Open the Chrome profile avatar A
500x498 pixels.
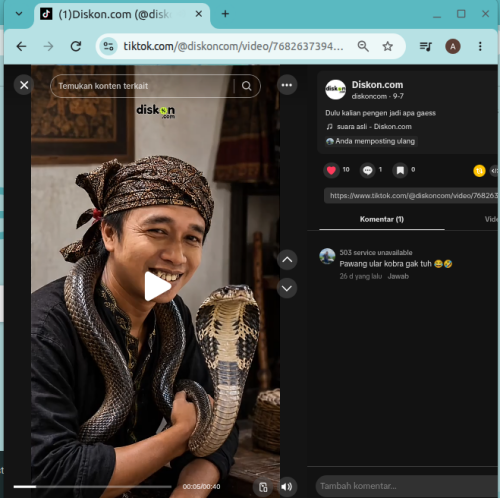453,46
